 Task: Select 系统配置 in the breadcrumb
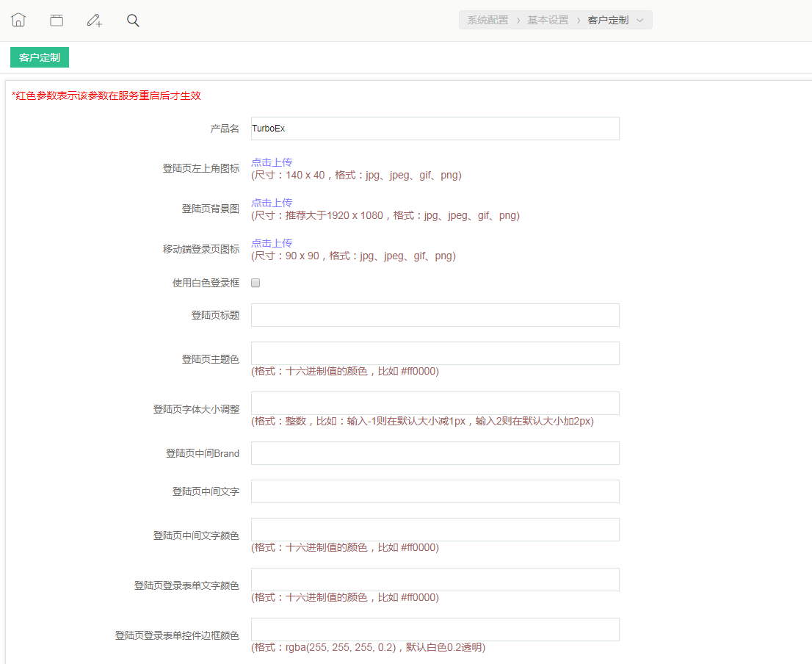(487, 21)
